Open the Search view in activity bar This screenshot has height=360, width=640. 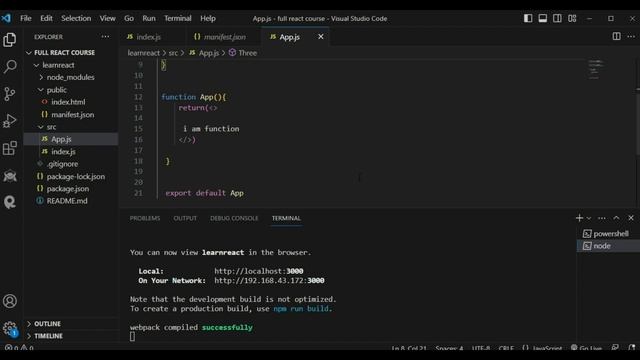pyautogui.click(x=10, y=67)
